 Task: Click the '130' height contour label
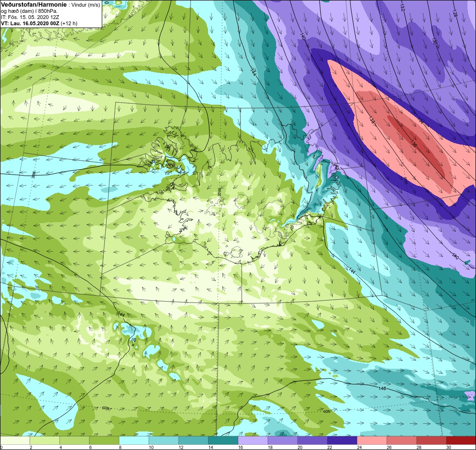[x=434, y=41]
